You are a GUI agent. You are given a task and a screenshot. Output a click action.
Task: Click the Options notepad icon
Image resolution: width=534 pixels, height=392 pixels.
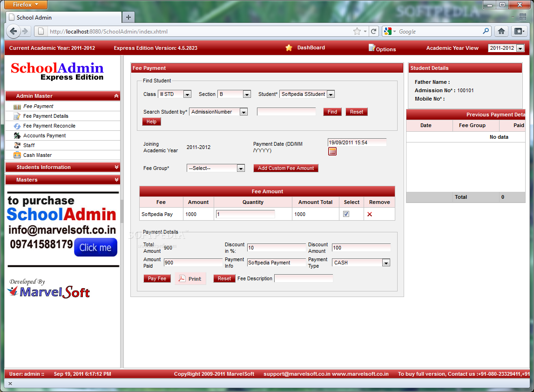tap(372, 47)
